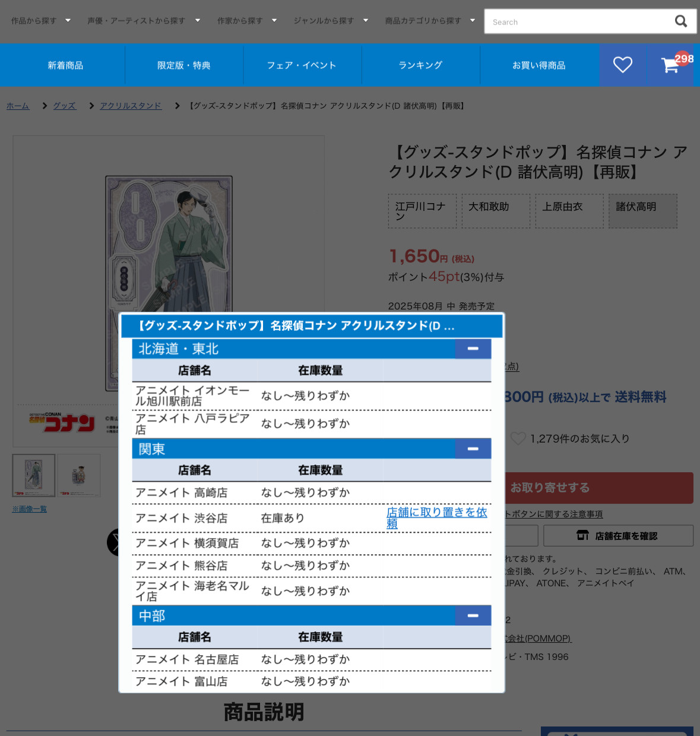Click the 店舗在庫を確認 button
The height and width of the screenshot is (736, 700).
(618, 536)
